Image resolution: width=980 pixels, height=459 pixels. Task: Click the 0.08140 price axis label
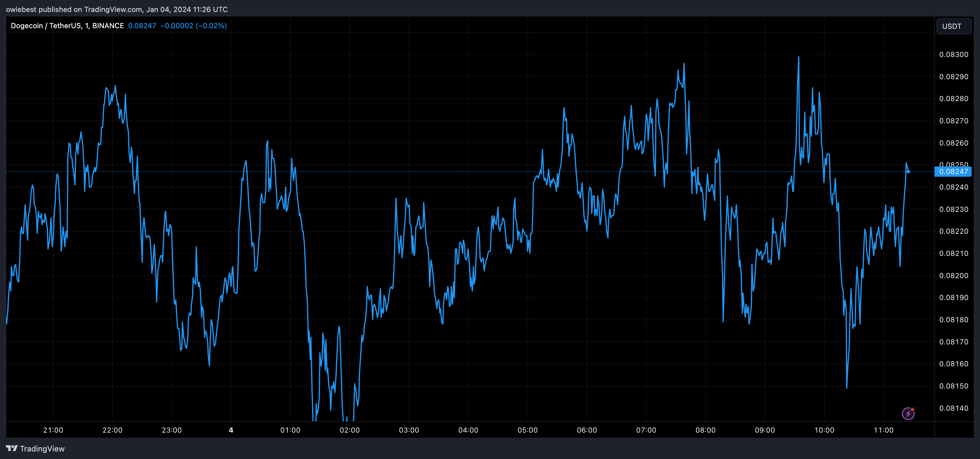tap(953, 408)
